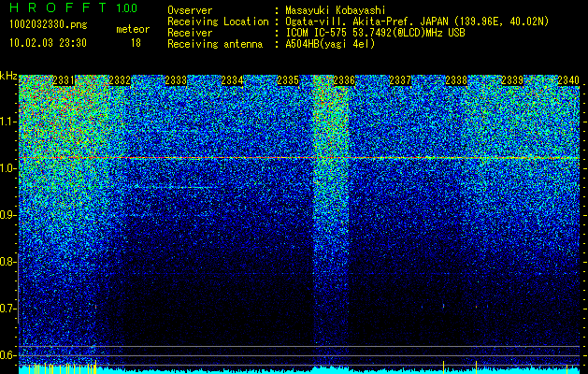Click the kHz axis unit label
Image resolution: width=588 pixels, height=374 pixels.
(x=8, y=76)
